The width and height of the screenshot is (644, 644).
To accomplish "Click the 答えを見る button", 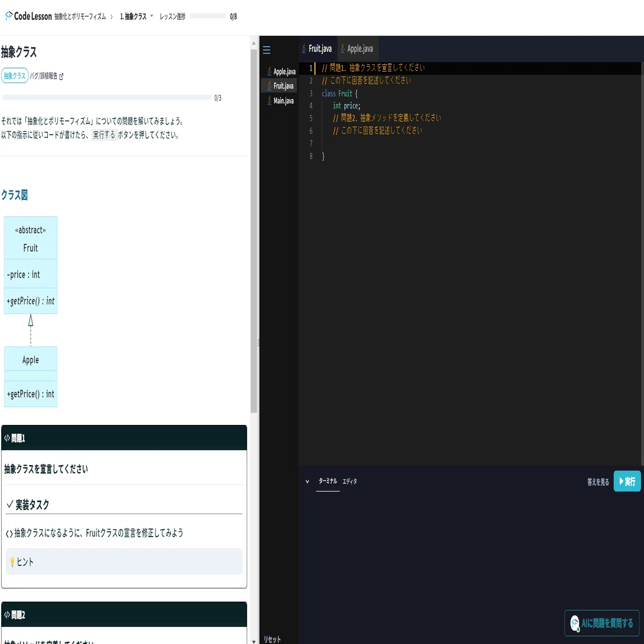I will point(598,482).
